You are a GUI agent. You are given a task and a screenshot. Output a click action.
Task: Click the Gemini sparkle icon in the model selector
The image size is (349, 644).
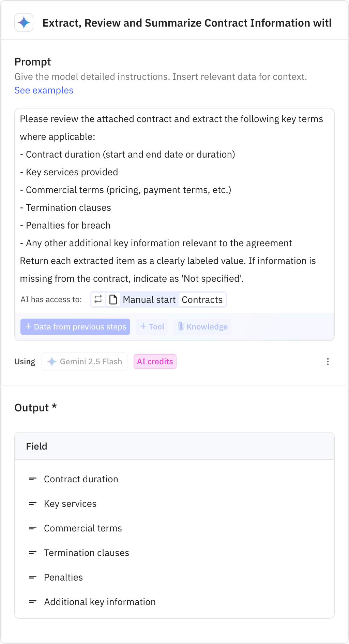[52, 362]
